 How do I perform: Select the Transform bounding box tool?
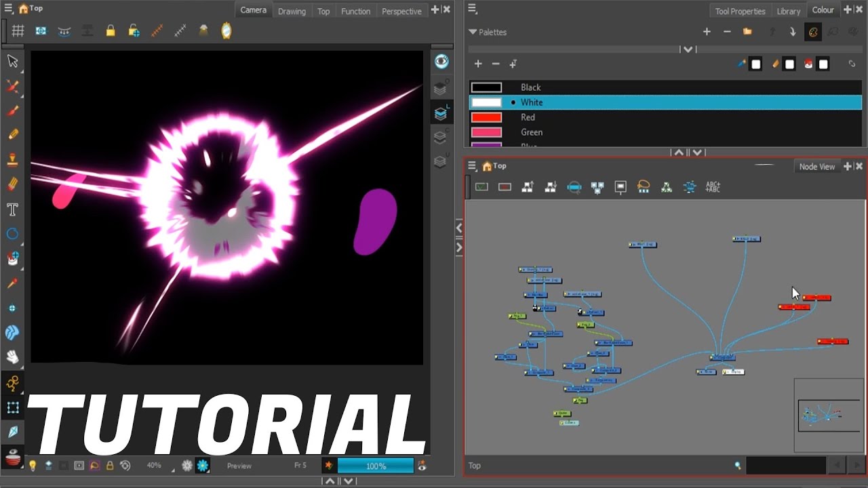[x=12, y=407]
